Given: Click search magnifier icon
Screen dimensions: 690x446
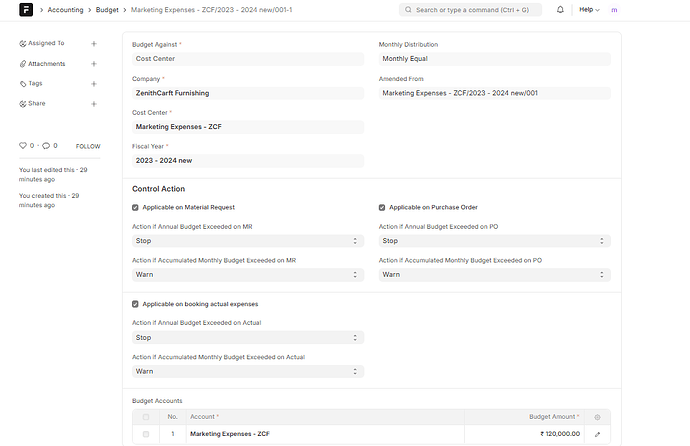Looking at the screenshot, I should pyautogui.click(x=408, y=10).
